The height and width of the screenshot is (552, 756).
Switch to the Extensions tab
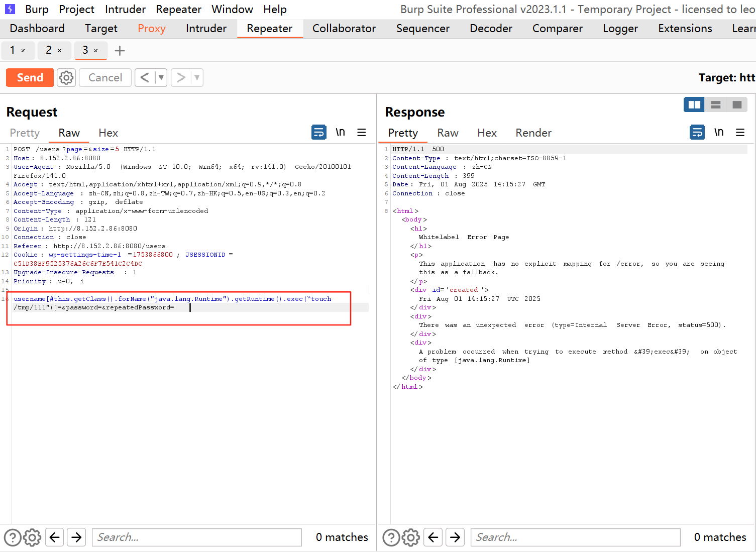pos(685,28)
